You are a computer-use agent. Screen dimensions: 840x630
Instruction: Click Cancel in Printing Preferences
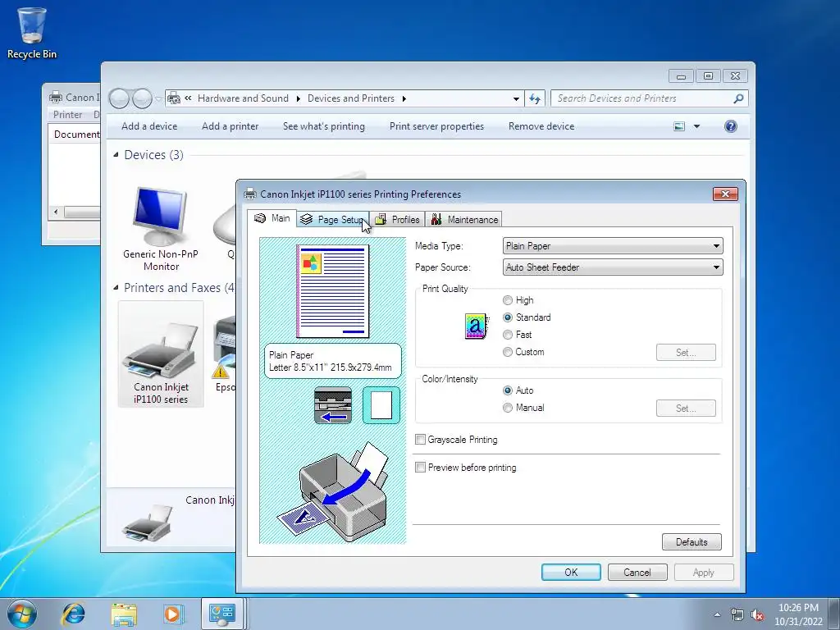point(637,572)
